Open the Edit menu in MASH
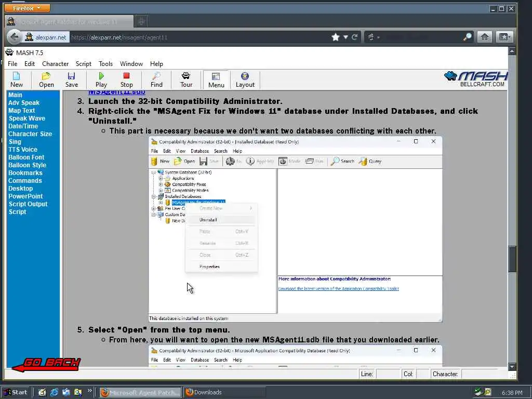This screenshot has height=399, width=532. 30,64
